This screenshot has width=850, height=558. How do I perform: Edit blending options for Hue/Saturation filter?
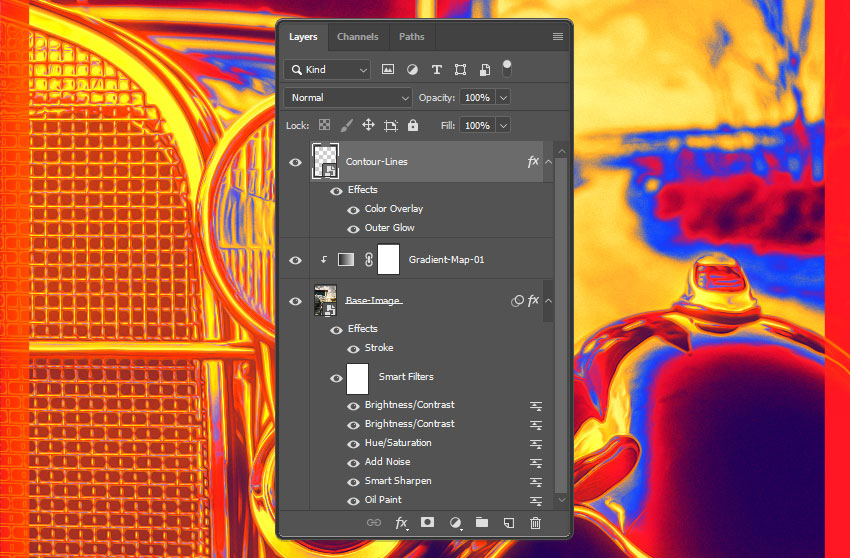tap(536, 444)
